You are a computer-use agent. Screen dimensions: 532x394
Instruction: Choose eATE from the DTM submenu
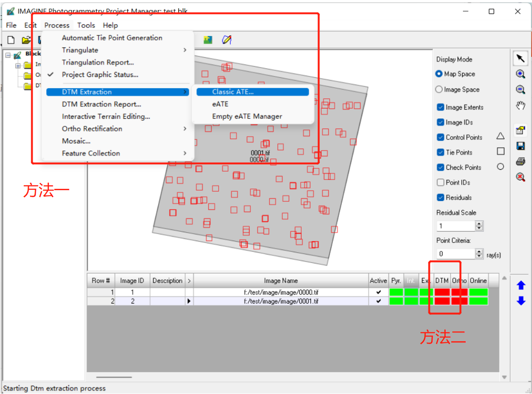click(253, 104)
